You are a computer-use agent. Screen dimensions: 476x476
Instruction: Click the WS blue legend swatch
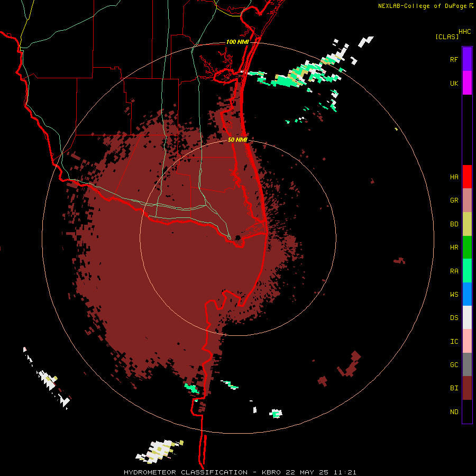[467, 294]
